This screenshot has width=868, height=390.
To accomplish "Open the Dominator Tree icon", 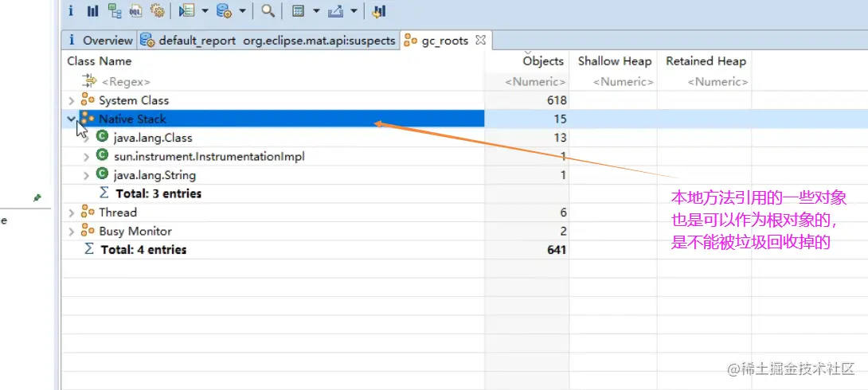I will point(115,10).
